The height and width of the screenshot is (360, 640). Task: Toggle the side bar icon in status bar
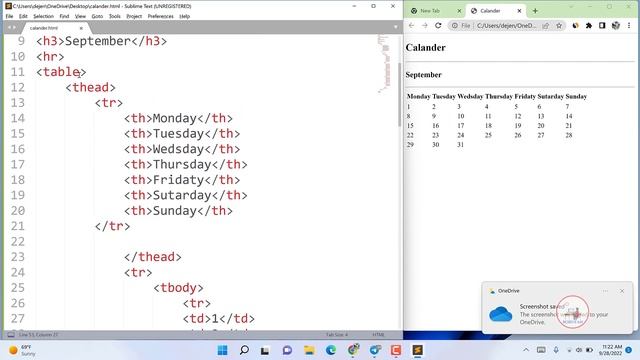(x=11, y=335)
